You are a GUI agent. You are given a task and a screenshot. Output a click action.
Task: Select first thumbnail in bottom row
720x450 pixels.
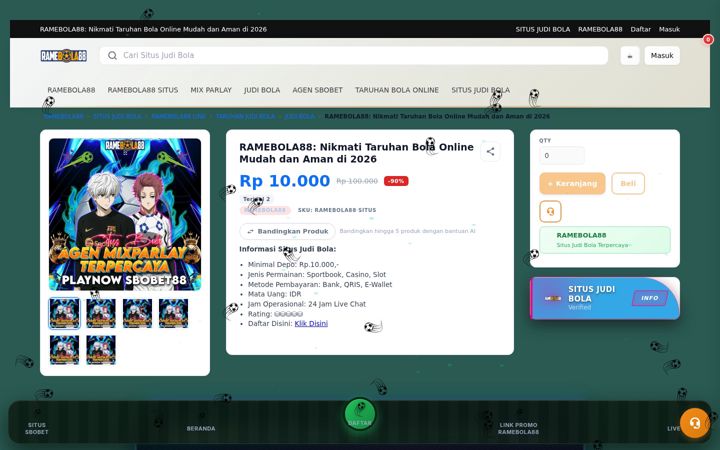64,350
